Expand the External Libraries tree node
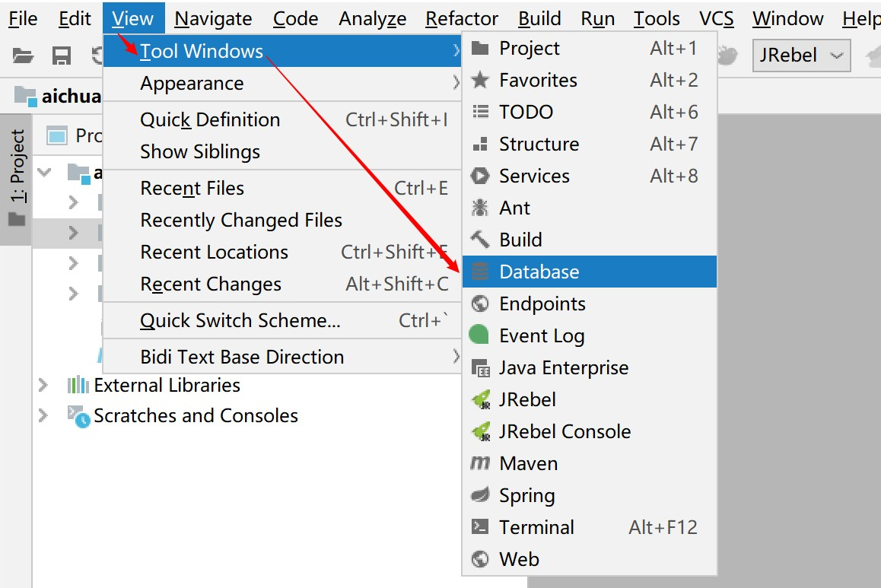This screenshot has height=588, width=881. 43,386
